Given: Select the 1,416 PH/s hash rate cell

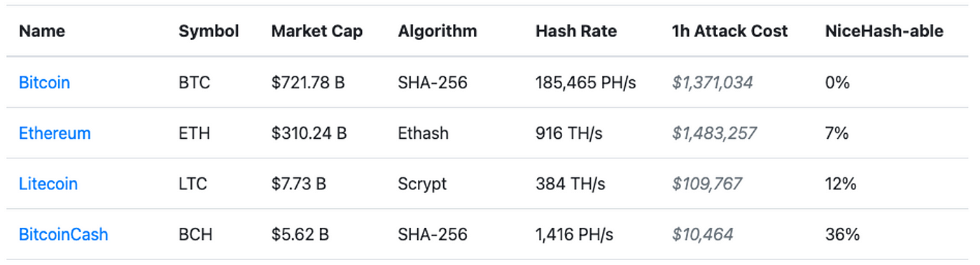Looking at the screenshot, I should tap(575, 234).
